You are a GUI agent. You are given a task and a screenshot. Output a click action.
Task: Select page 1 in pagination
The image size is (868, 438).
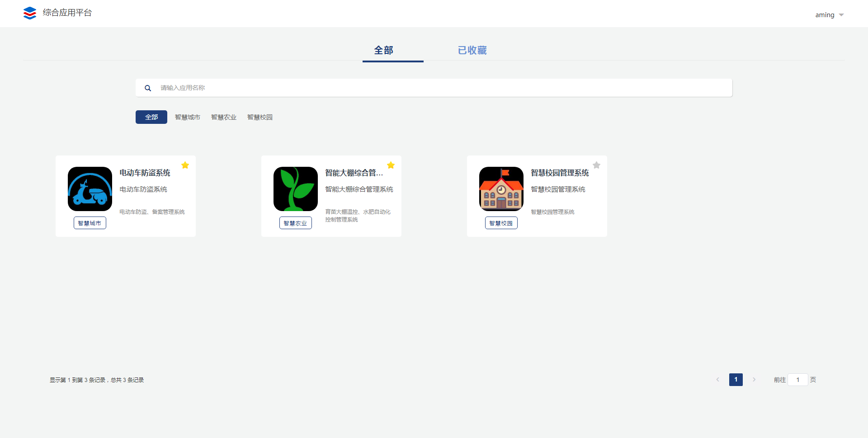click(736, 380)
